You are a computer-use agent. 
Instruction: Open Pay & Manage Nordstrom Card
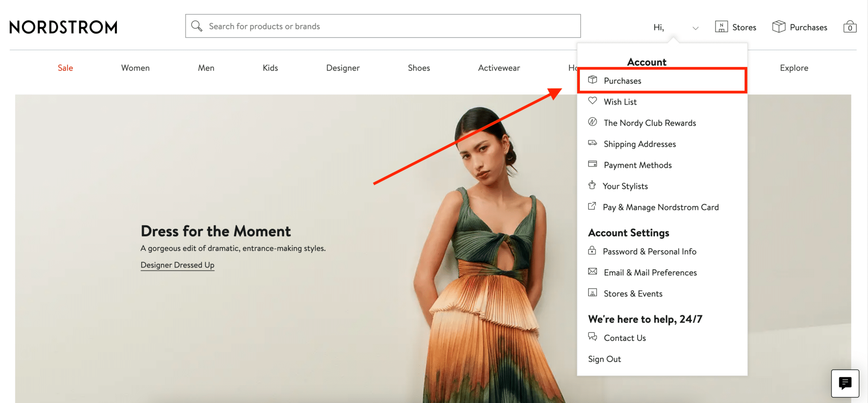click(x=661, y=207)
